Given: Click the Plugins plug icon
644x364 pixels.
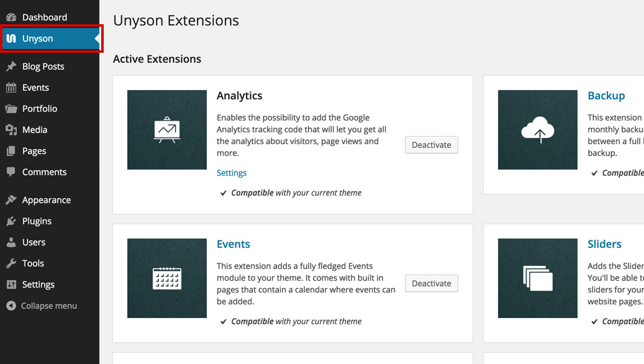Looking at the screenshot, I should coord(11,221).
